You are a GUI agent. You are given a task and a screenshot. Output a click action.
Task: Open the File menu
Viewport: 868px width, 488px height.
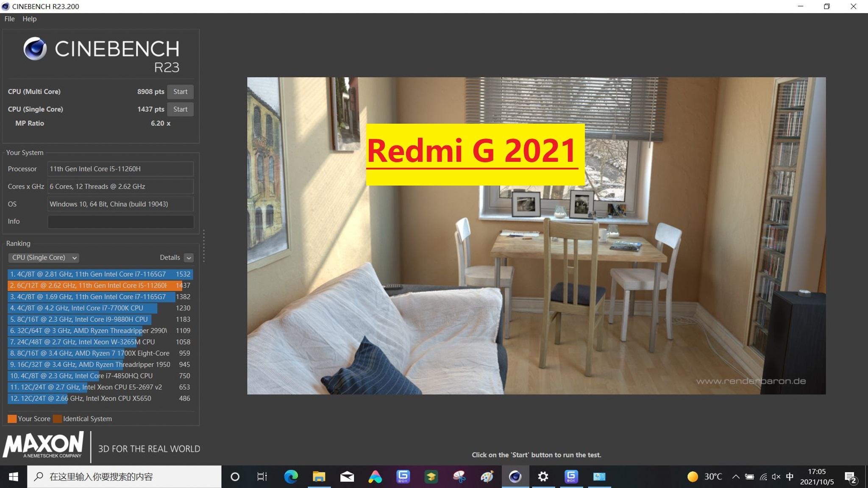pos(9,19)
